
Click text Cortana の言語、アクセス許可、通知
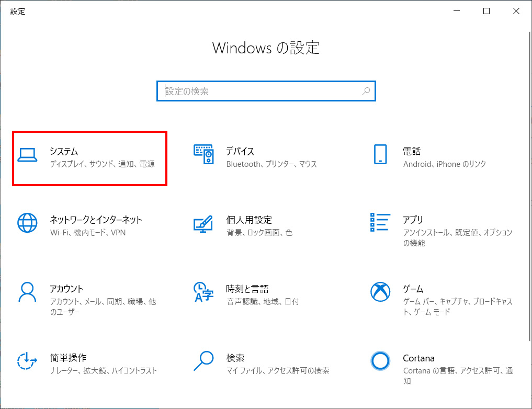point(458,376)
